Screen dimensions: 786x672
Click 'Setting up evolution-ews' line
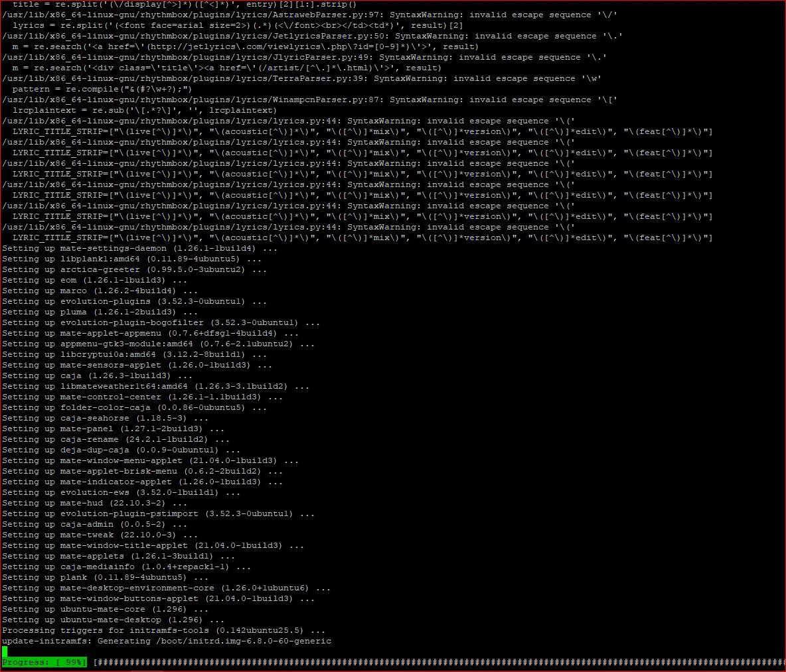point(121,493)
